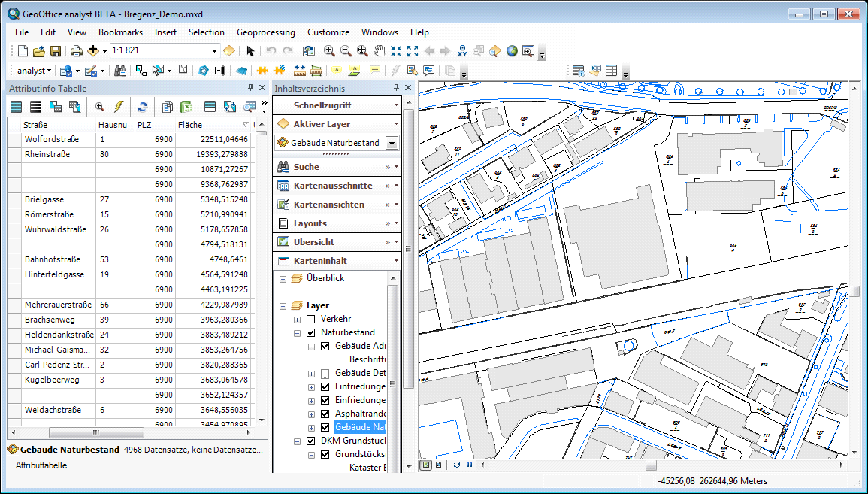Viewport: 868px width, 494px height.
Task: Open the binoculars Find tool
Action: 119,71
